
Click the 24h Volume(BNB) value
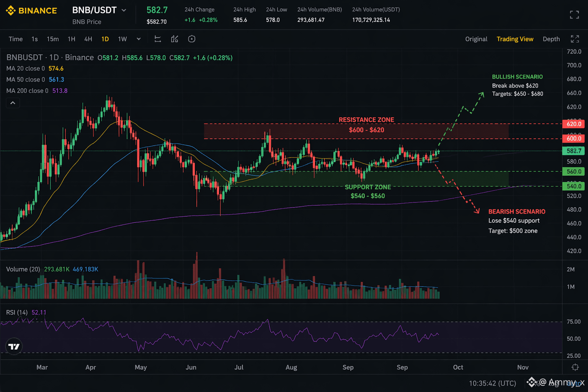pos(311,20)
